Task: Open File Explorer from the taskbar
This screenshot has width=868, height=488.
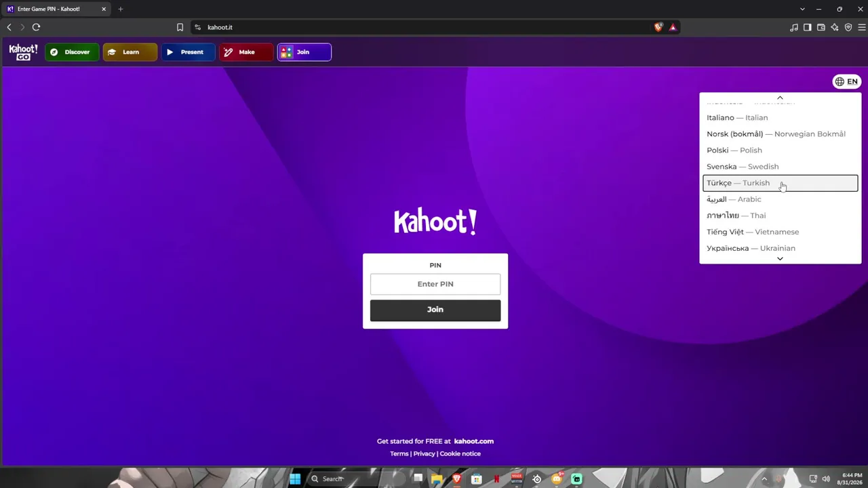Action: click(x=437, y=479)
